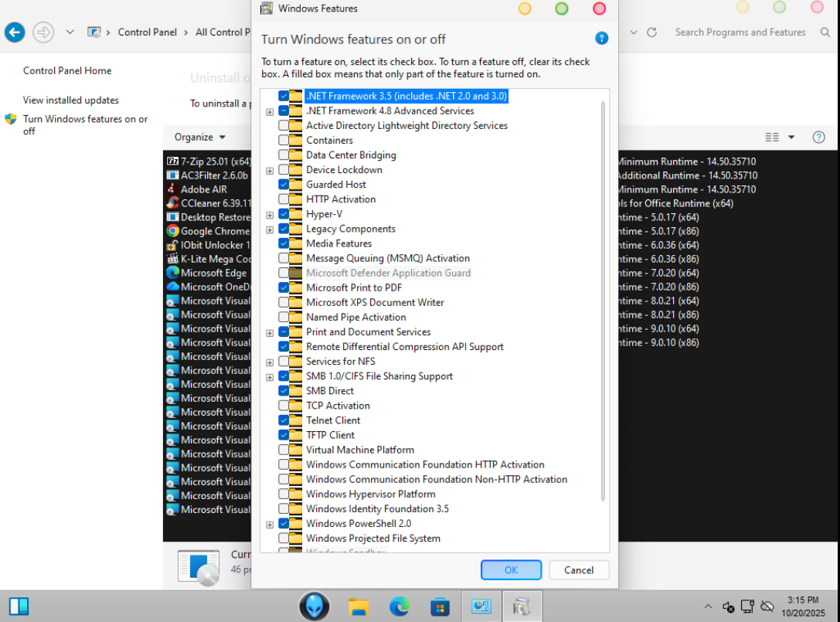Viewport: 840px width, 622px height.
Task: Expand the Legacy Components node
Action: tap(270, 229)
